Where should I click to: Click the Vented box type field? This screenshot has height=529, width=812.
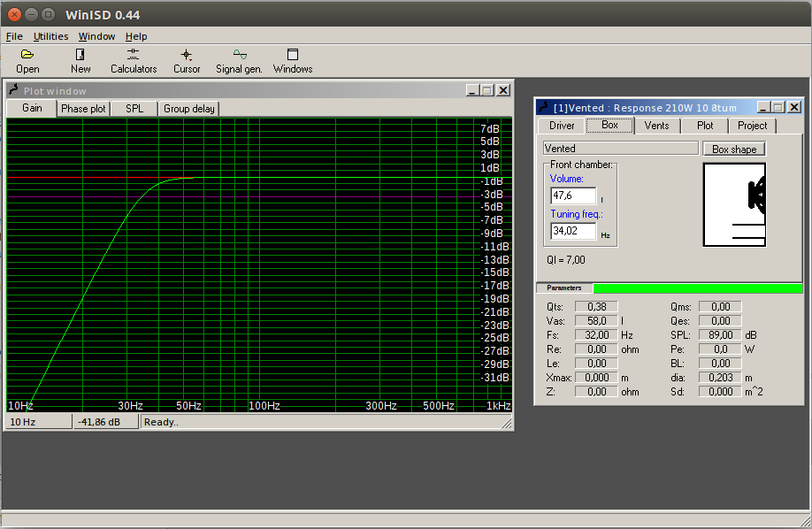click(x=620, y=149)
